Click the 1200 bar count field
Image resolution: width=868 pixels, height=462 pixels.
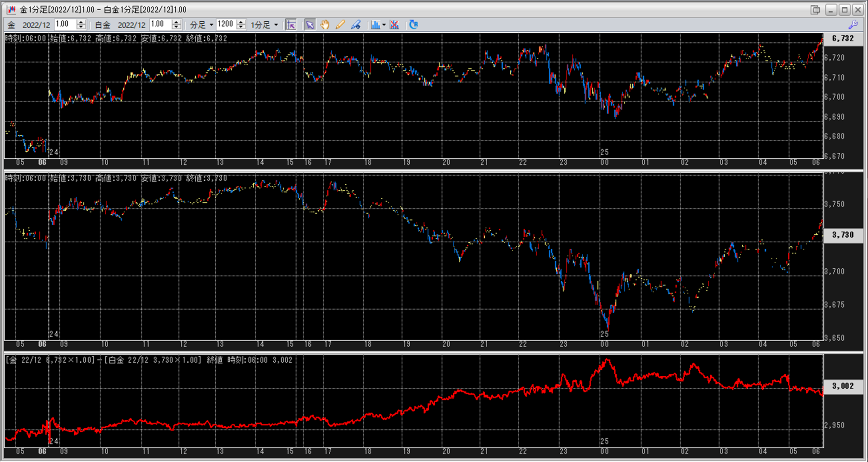point(226,24)
